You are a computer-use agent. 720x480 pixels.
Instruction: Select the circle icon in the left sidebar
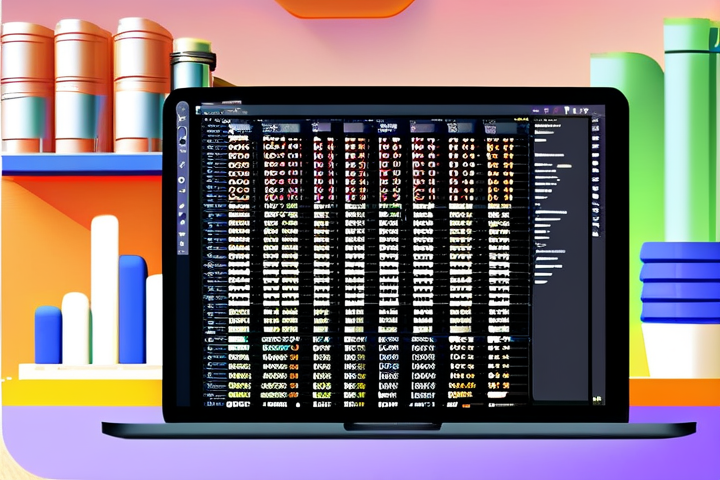tap(182, 180)
